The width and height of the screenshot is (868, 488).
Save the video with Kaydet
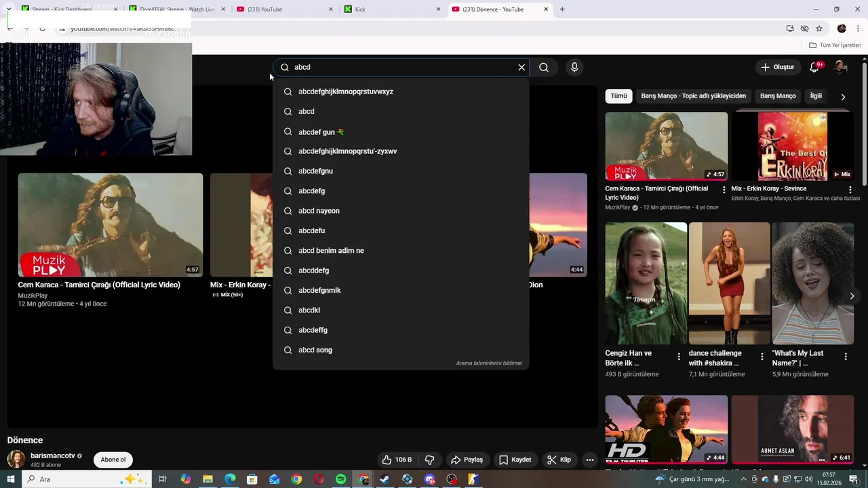coord(515,460)
